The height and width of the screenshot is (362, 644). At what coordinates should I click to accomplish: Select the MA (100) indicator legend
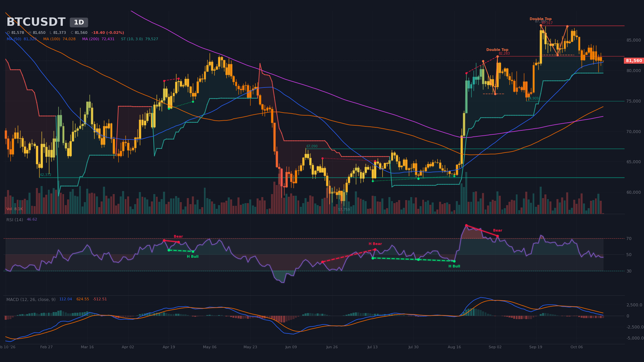tap(59, 39)
